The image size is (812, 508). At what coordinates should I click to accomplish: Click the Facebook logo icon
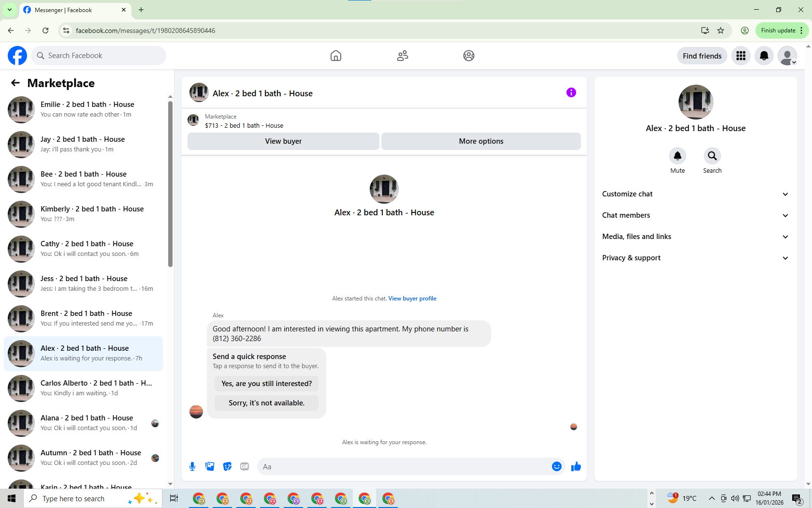[x=17, y=56]
